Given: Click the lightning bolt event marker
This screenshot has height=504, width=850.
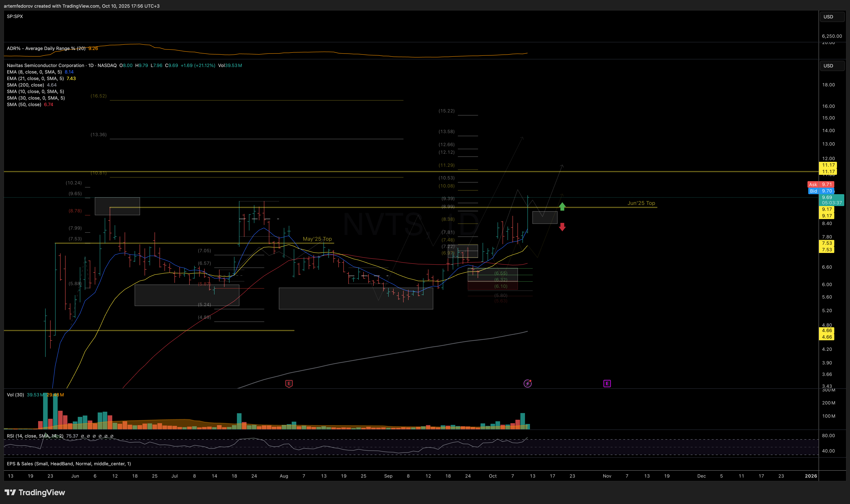Looking at the screenshot, I should [x=527, y=383].
